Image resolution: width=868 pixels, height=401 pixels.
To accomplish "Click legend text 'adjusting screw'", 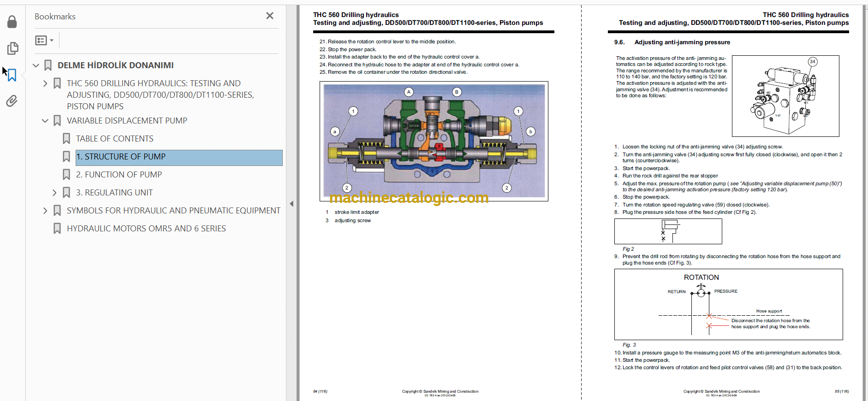I will click(x=352, y=221).
